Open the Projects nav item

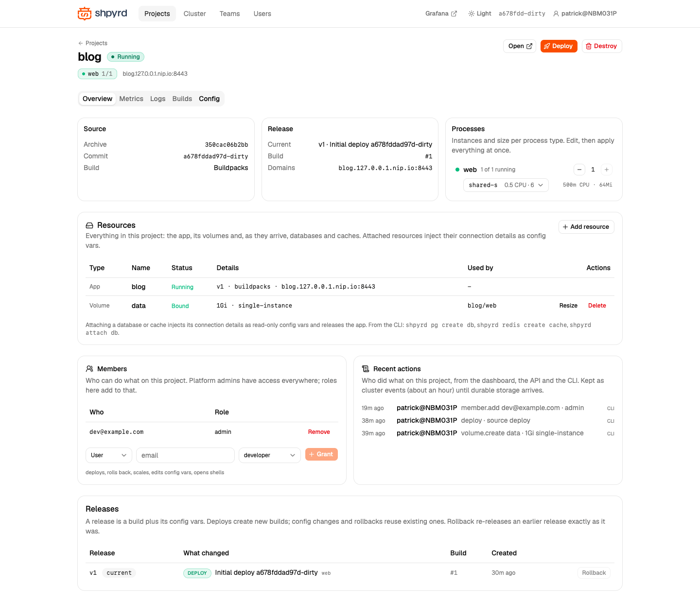coord(157,14)
